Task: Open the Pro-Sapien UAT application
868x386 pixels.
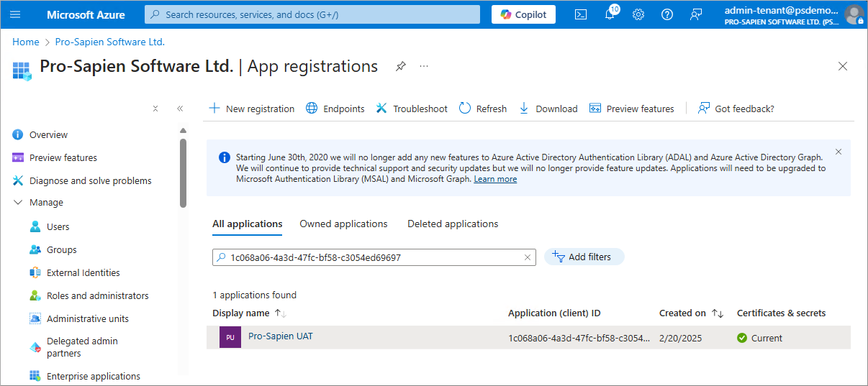Action: point(281,336)
